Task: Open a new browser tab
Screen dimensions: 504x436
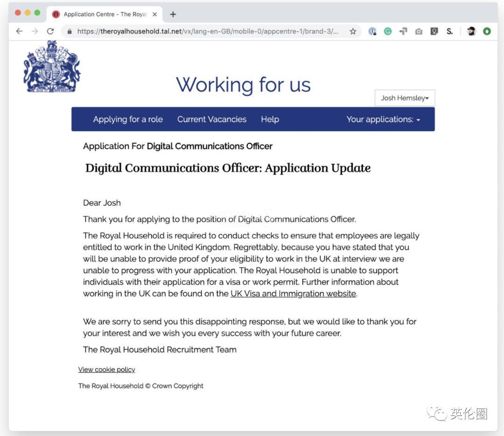Action: (x=173, y=14)
